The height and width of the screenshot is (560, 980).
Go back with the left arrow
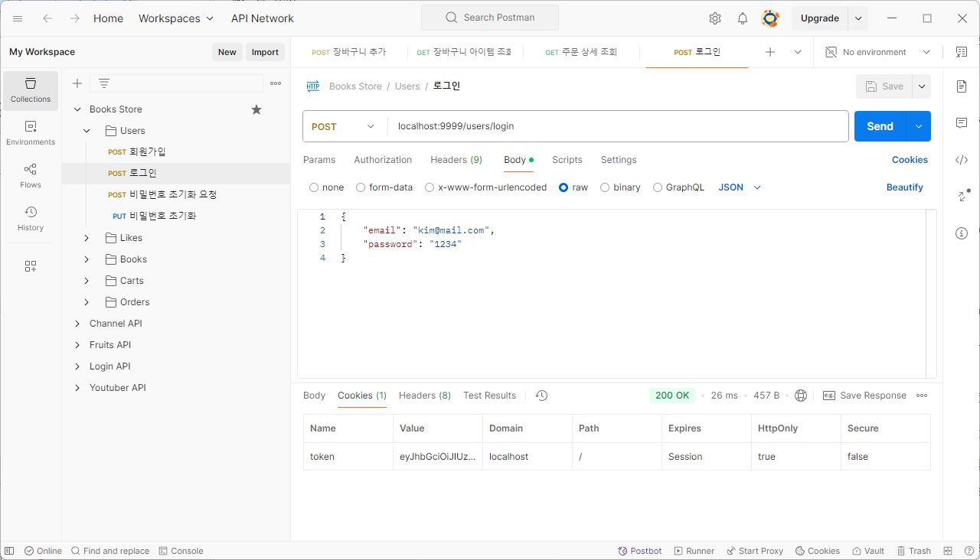point(47,18)
